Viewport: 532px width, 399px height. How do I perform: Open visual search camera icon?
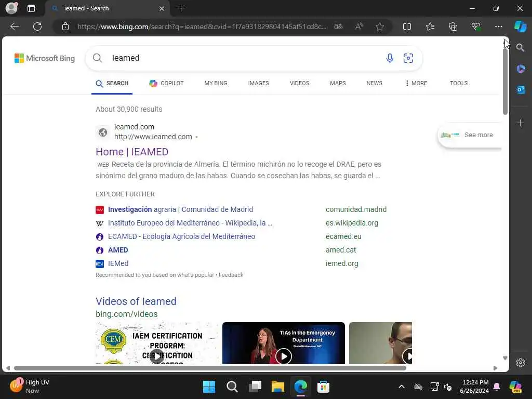(408, 58)
